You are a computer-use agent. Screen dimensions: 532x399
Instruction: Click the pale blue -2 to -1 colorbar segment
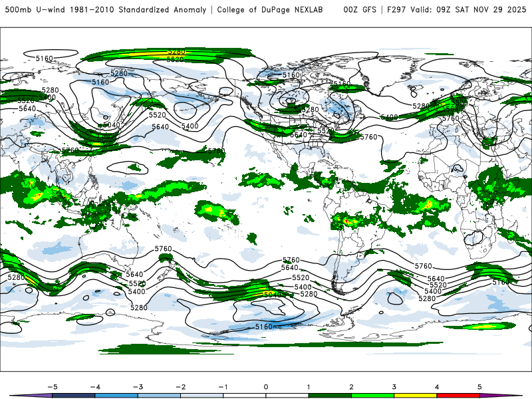point(202,396)
